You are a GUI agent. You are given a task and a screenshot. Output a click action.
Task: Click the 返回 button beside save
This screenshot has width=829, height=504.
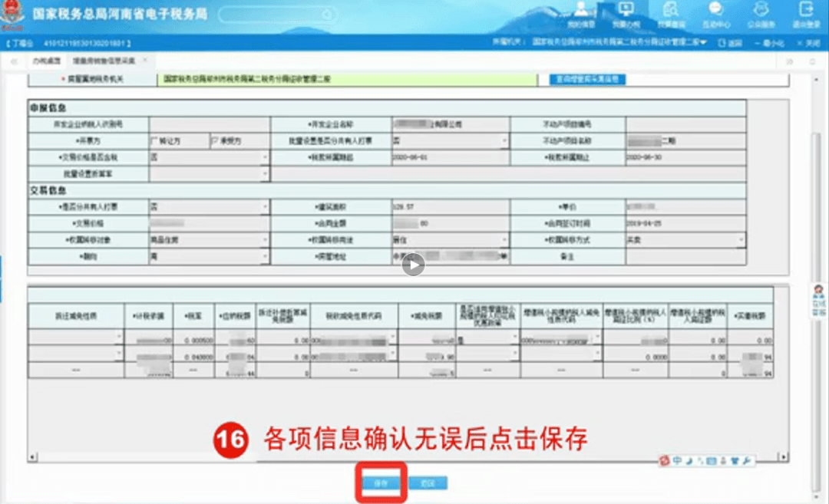point(428,483)
